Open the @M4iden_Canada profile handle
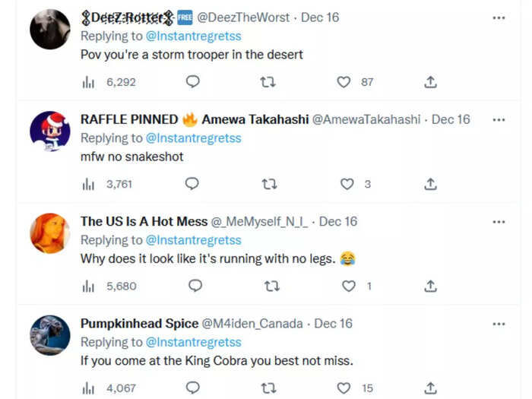The height and width of the screenshot is (399, 532). click(x=252, y=324)
